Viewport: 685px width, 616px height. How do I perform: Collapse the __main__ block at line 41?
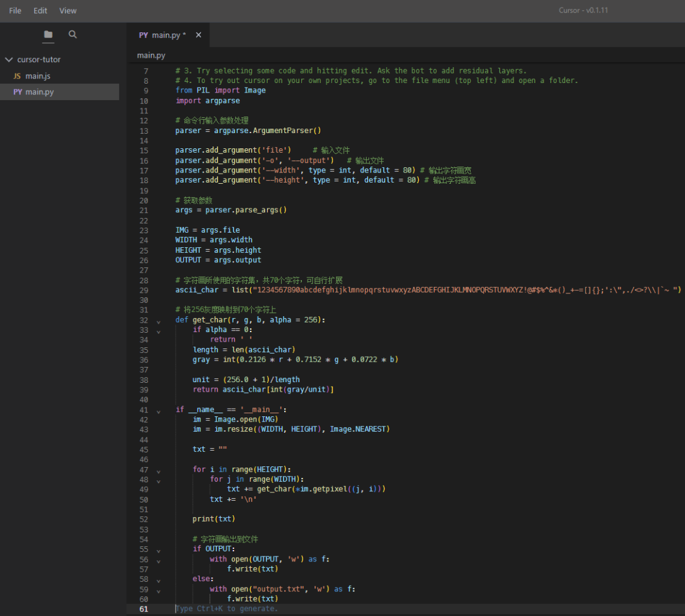[159, 411]
